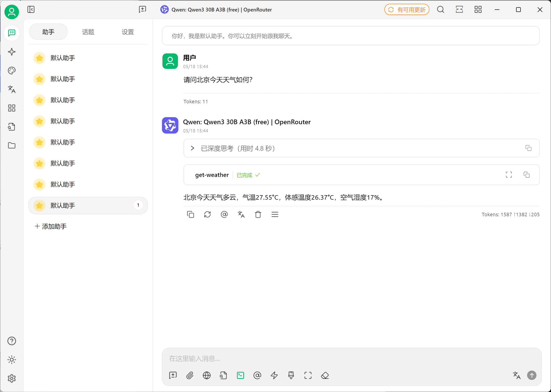Toggle web search globe in input toolbar

click(207, 375)
